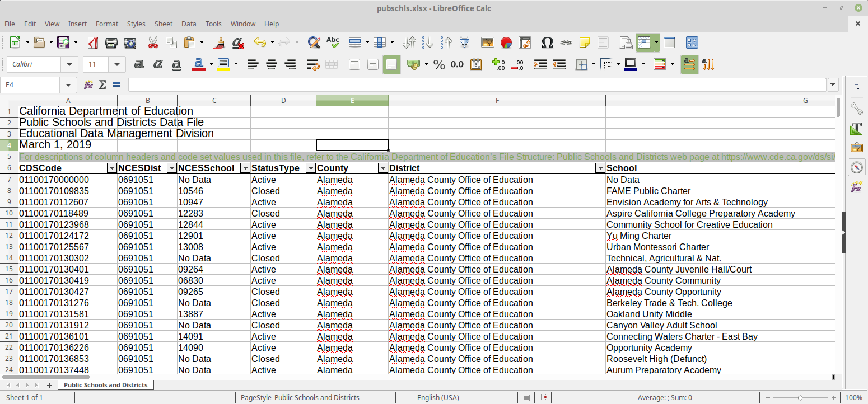Open the Font Name dropdown
Screen dimensions: 868x404
point(69,64)
